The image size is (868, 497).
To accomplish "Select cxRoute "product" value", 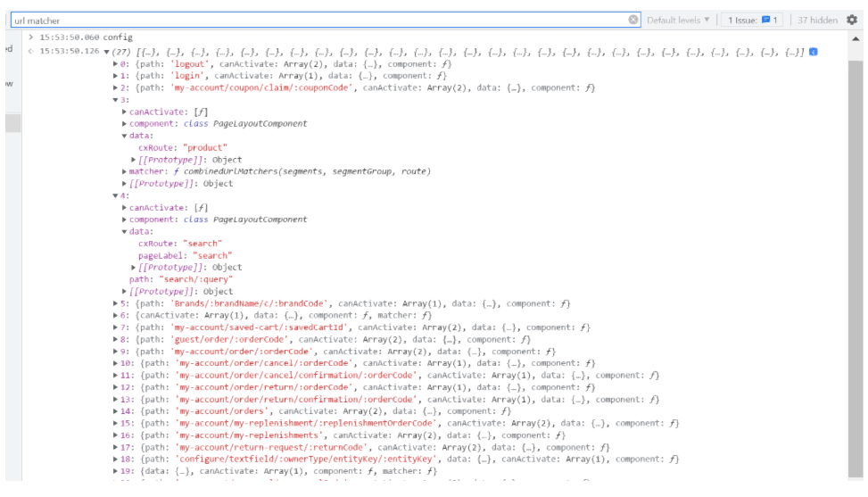I will click(x=205, y=148).
